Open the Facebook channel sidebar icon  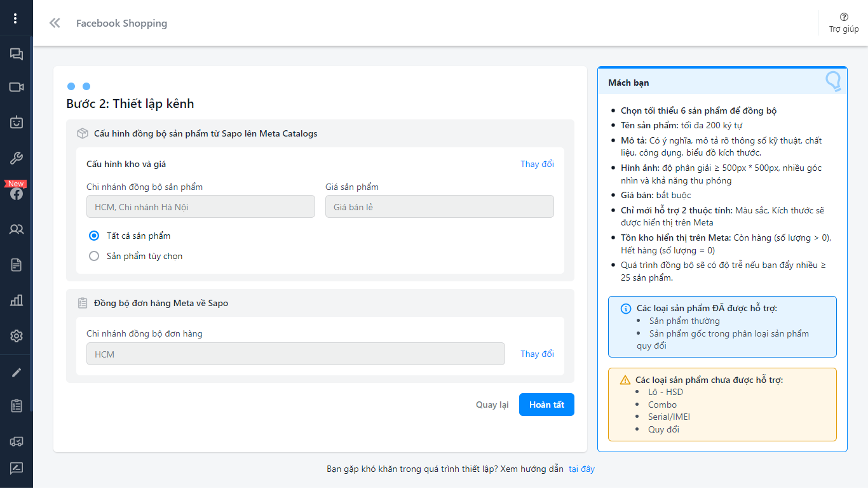tap(17, 194)
